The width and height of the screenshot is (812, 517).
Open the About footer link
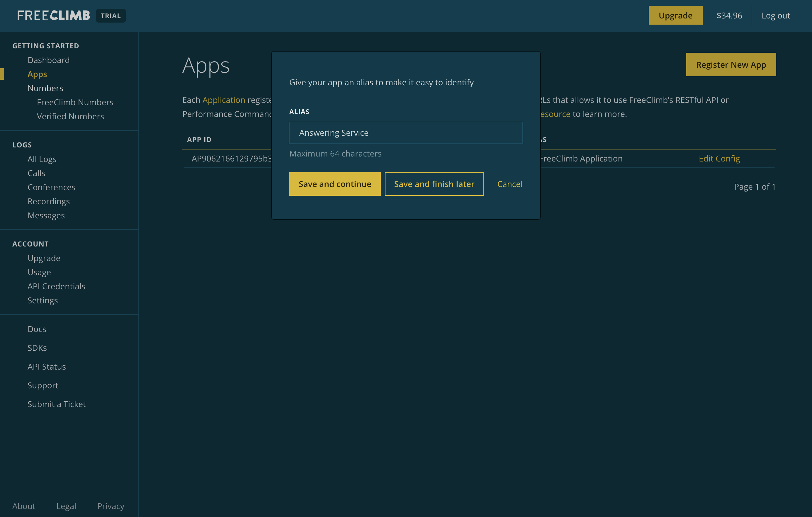tap(24, 506)
